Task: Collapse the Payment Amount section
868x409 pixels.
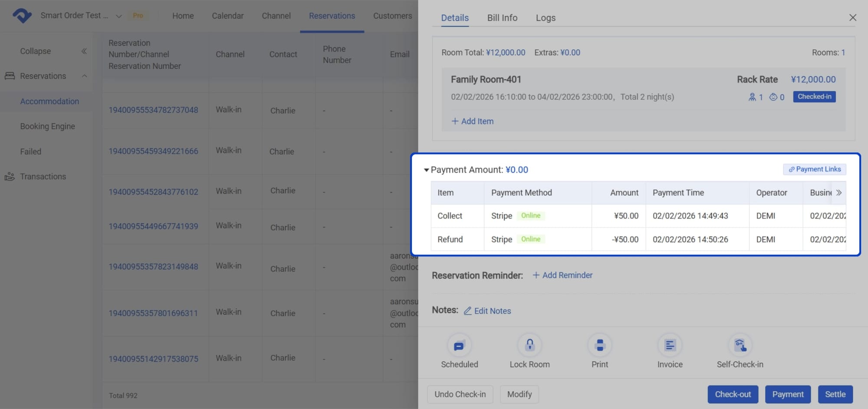Action: (x=426, y=170)
